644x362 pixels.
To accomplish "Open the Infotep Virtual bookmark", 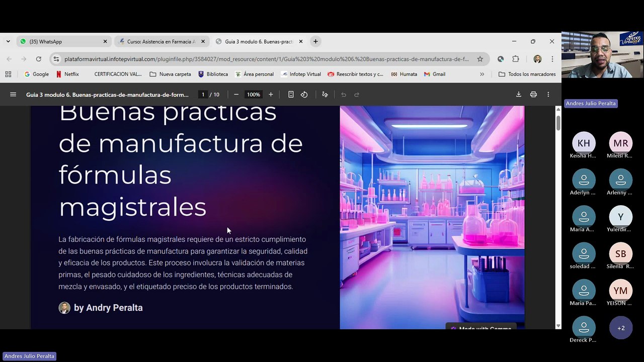I will [301, 74].
